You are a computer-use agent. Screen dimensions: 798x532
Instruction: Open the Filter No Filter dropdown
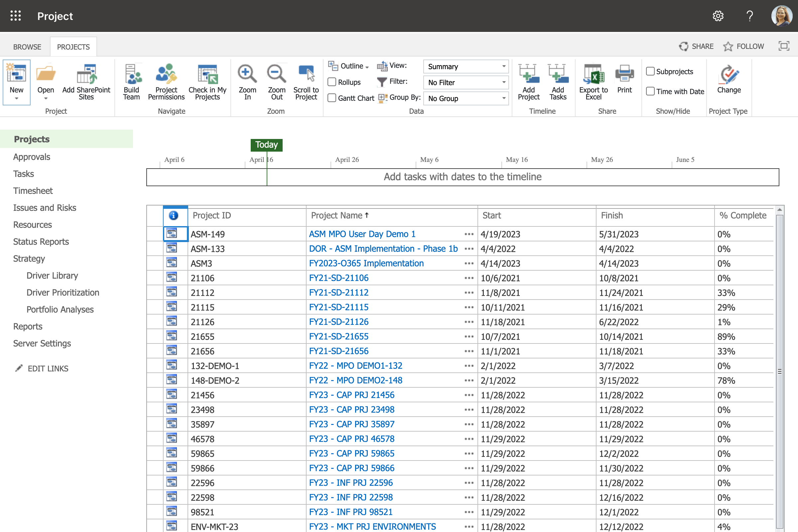pyautogui.click(x=466, y=82)
